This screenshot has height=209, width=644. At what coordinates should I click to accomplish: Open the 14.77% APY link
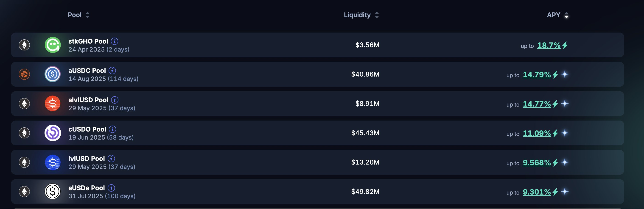click(x=537, y=104)
